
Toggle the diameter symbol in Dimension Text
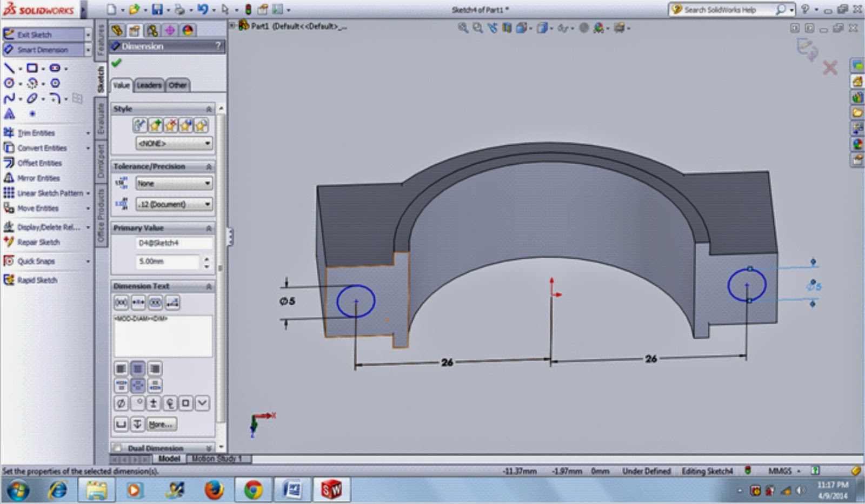click(121, 402)
